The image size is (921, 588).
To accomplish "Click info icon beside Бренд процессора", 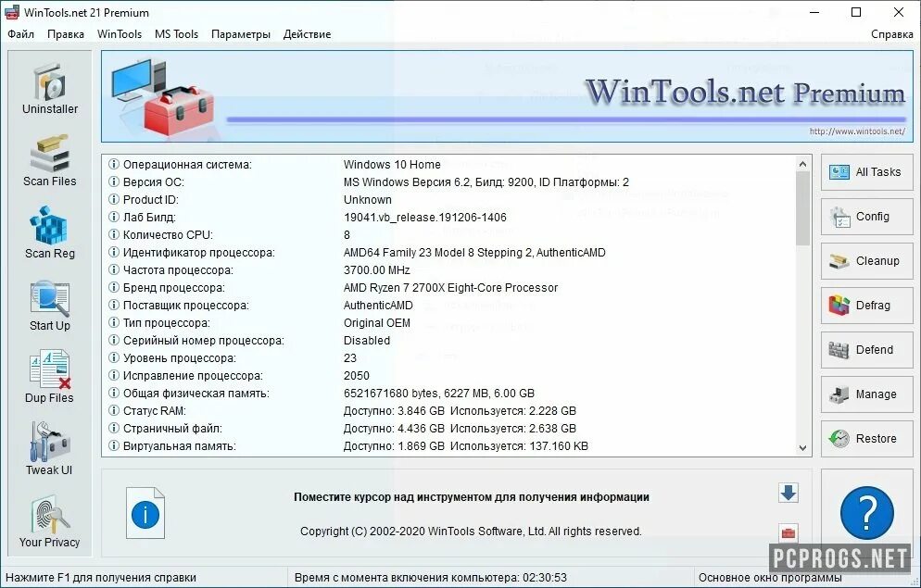I will coord(114,288).
